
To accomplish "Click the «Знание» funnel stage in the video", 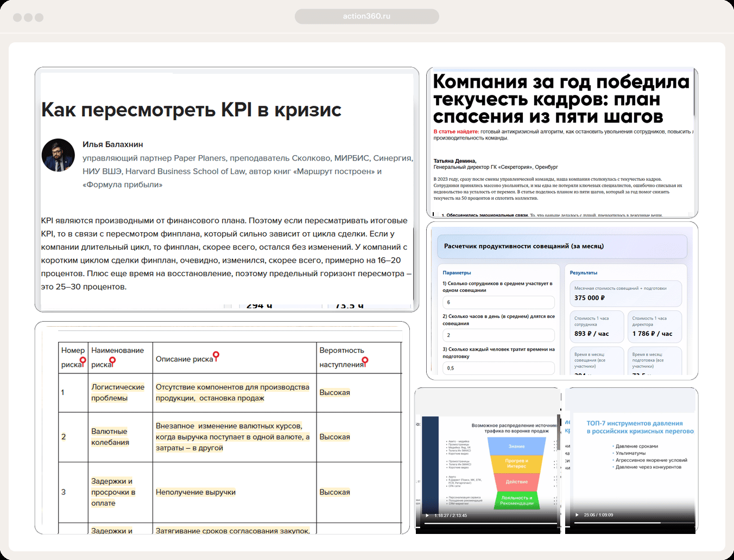I will click(x=516, y=447).
